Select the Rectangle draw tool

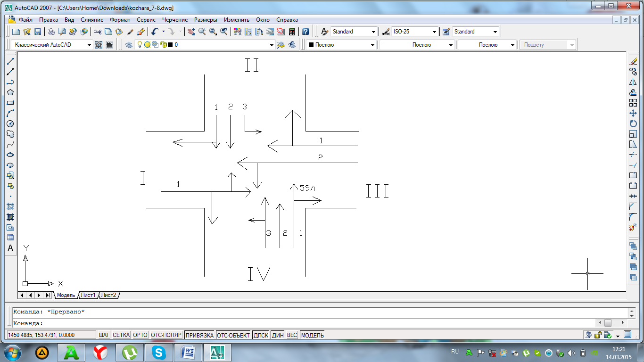[10, 103]
